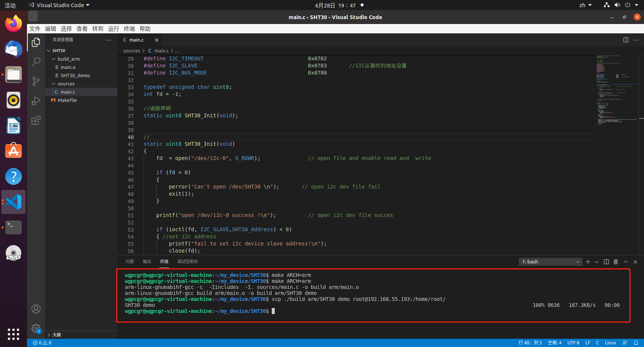The image size is (644, 347).
Task: Open the 选择 menu
Action: click(x=66, y=29)
